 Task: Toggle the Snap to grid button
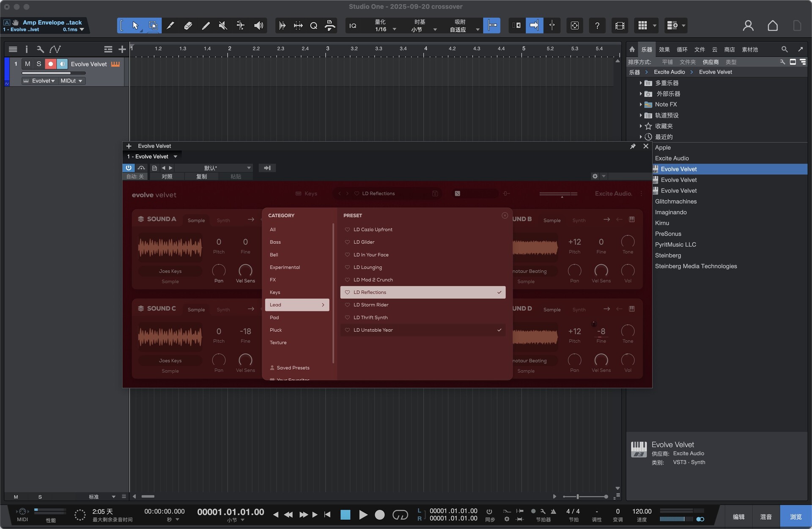point(492,26)
